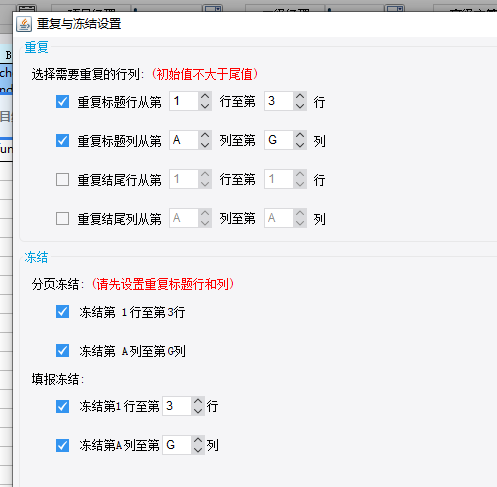
Task: Decrease the 重复标题列 start column value
Action: tap(205, 145)
